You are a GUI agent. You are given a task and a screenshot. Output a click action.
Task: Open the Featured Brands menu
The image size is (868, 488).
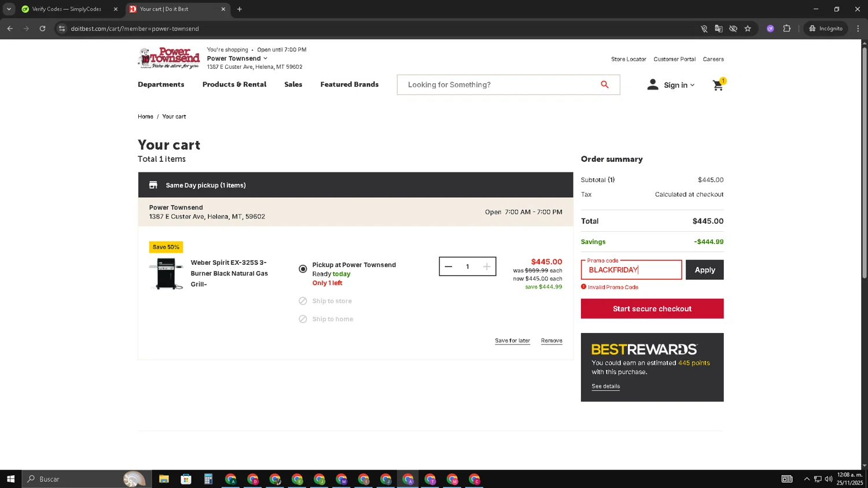350,84
